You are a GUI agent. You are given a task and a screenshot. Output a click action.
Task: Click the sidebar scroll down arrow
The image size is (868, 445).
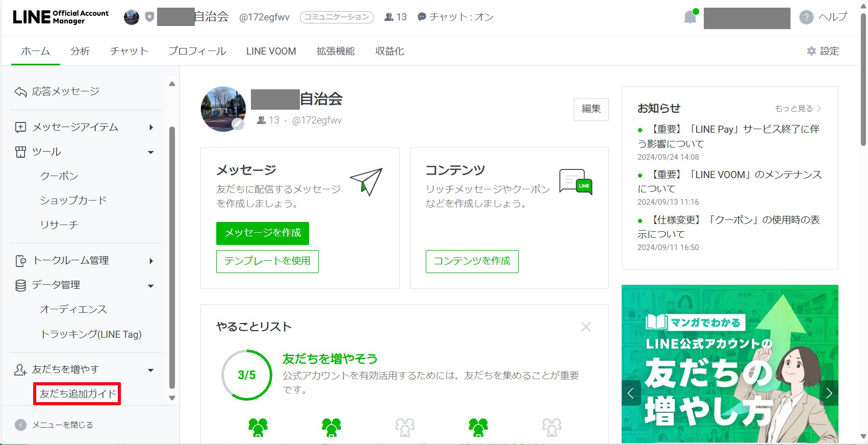pyautogui.click(x=172, y=398)
